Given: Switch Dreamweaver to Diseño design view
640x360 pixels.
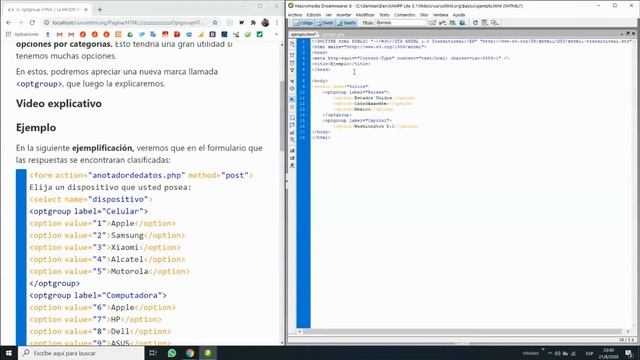Looking at the screenshot, I should pyautogui.click(x=347, y=23).
